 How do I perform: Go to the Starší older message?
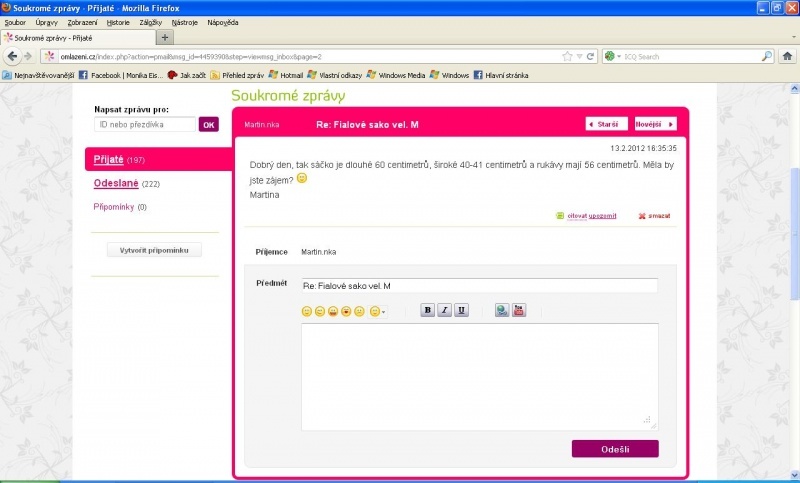pos(606,124)
